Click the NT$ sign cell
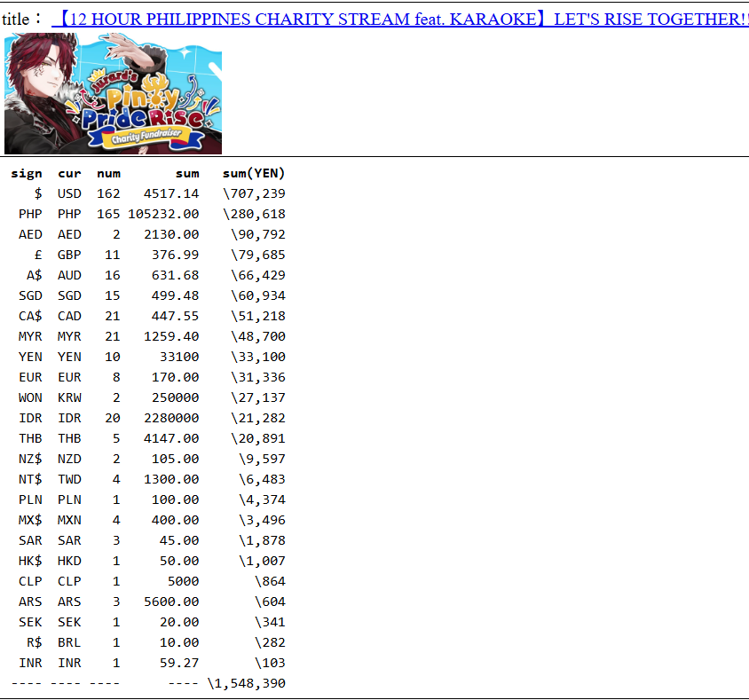This screenshot has width=749, height=700. pyautogui.click(x=30, y=479)
